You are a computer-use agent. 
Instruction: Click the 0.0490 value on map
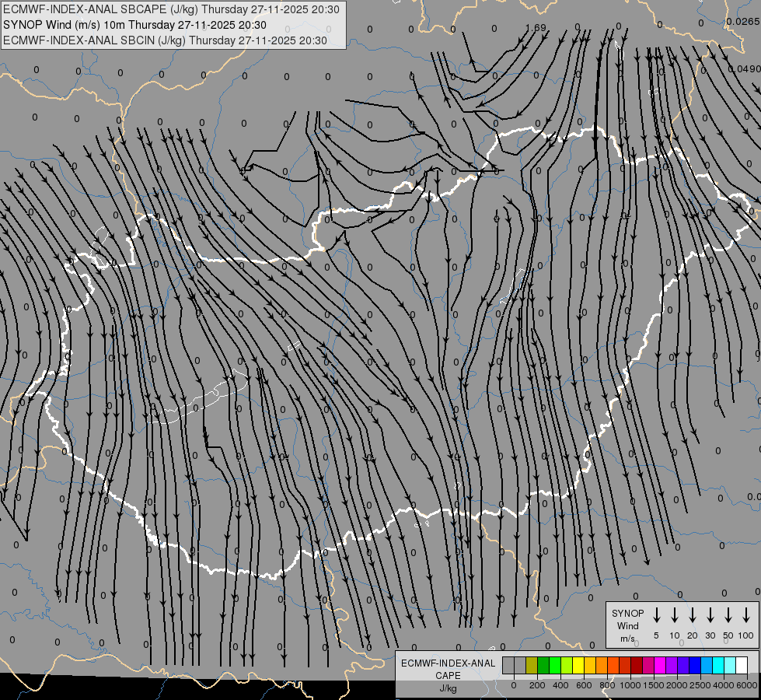pyautogui.click(x=744, y=69)
